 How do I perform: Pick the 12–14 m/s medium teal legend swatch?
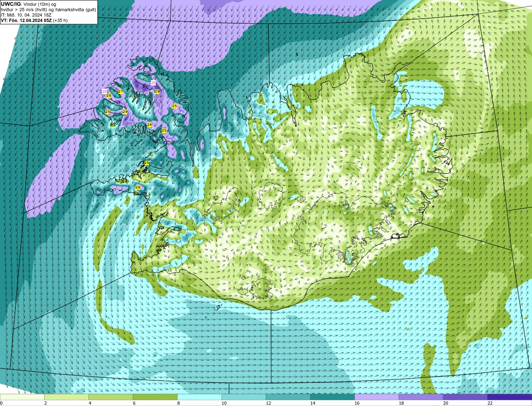(288, 397)
